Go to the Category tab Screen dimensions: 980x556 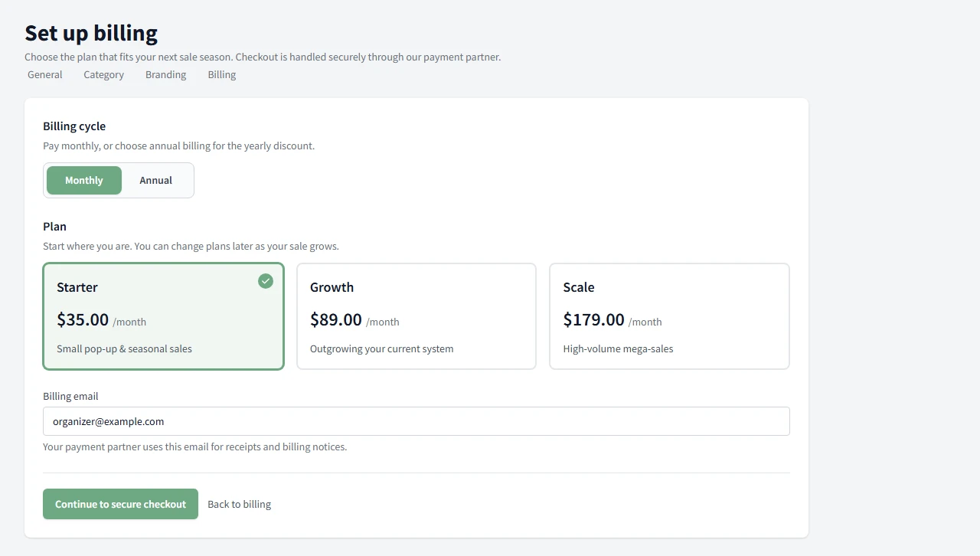click(x=104, y=75)
